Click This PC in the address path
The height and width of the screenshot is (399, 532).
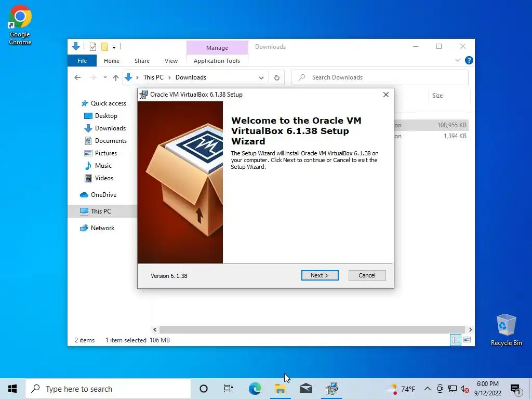153,77
